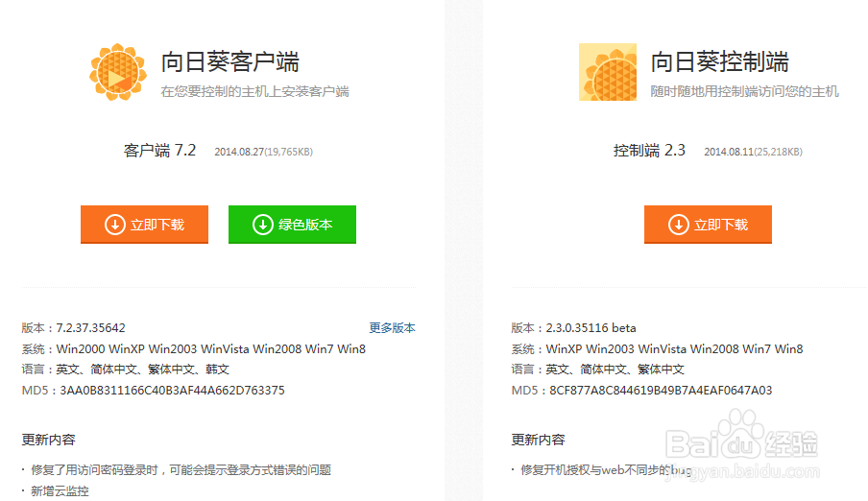Click the client language line ending 韩文
This screenshot has width=868, height=501.
click(x=126, y=370)
